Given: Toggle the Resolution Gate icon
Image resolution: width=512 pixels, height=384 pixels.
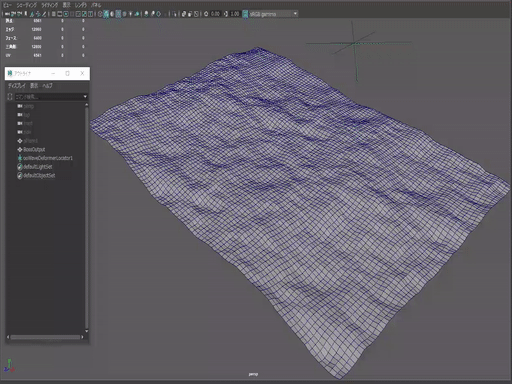Looking at the screenshot, I should pos(66,14).
